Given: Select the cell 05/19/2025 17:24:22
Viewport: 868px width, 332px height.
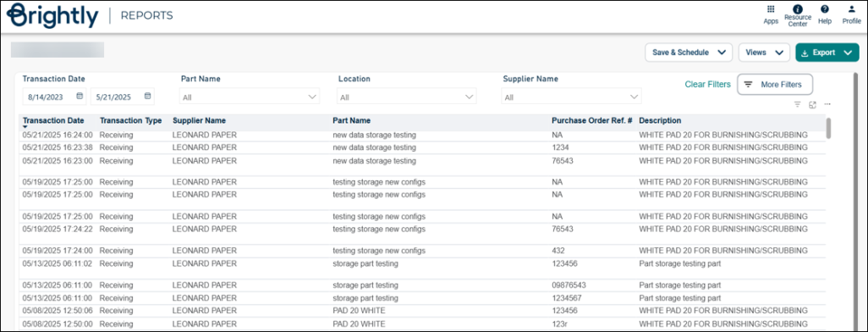Looking at the screenshot, I should [58, 229].
